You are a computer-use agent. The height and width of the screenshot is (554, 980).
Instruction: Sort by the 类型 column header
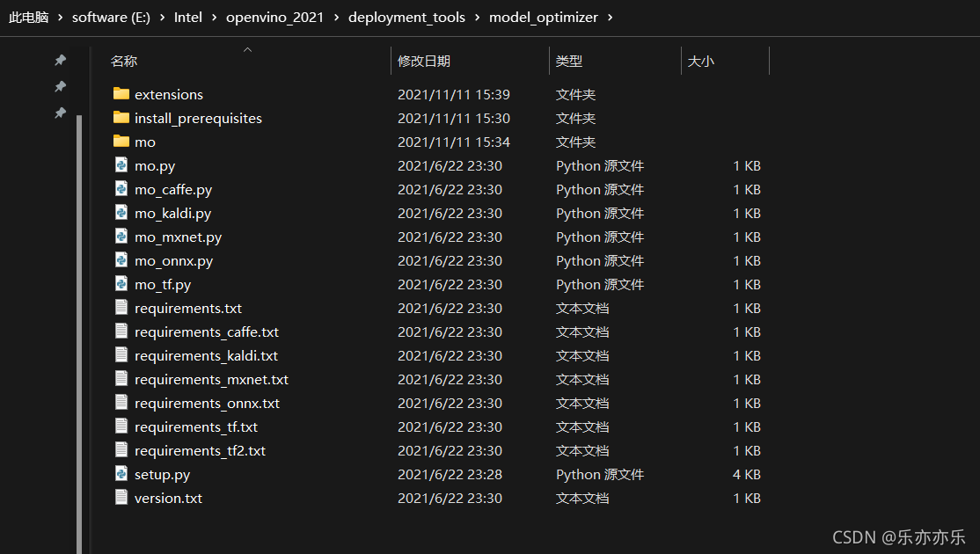tap(569, 61)
